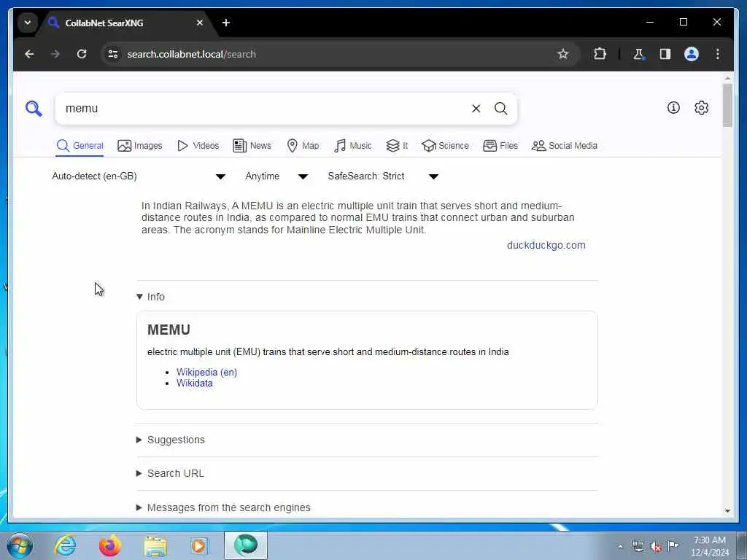View site information icon in address bar

113,54
